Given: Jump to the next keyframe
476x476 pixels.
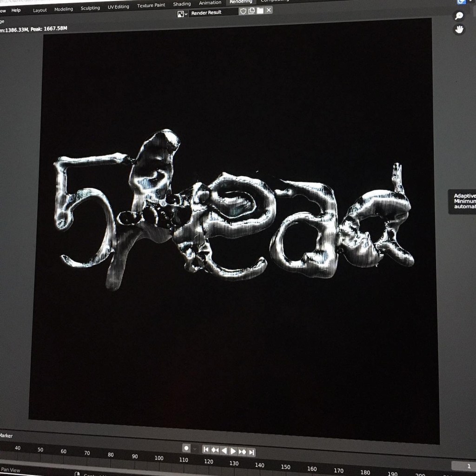Looking at the screenshot, I should click(242, 451).
